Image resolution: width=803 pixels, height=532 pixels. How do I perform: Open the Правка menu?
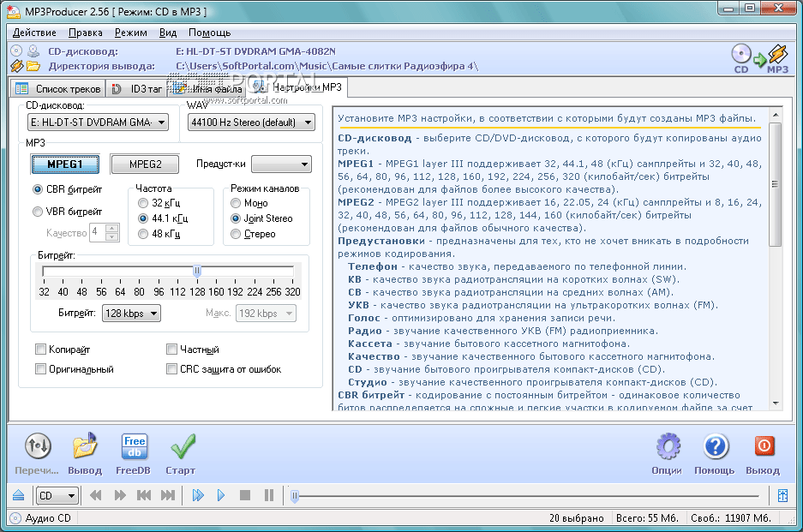[86, 33]
